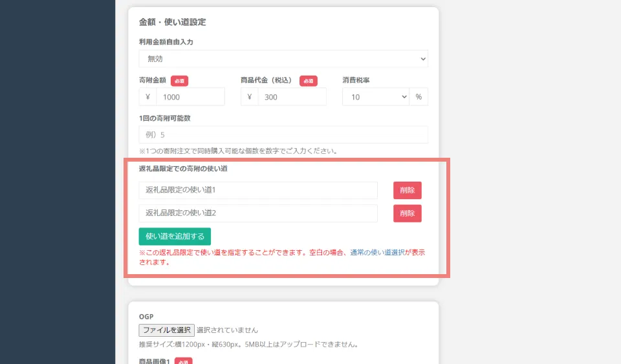Click the 商品代金（税込） field containing 300
Image resolution: width=621 pixels, height=364 pixels.
tap(291, 97)
